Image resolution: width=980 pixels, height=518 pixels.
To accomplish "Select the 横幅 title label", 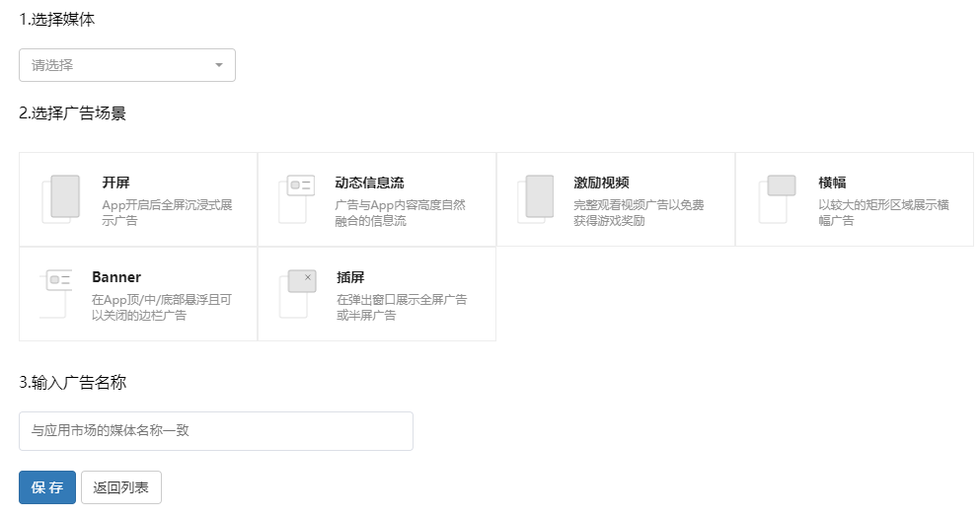I will (832, 183).
